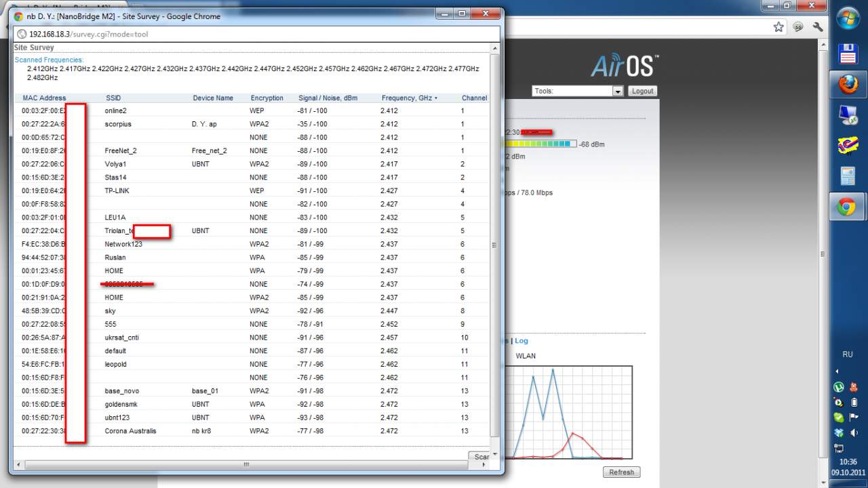Image resolution: width=868 pixels, height=488 pixels.
Task: Bookmark the page with the star icon
Action: click(778, 27)
